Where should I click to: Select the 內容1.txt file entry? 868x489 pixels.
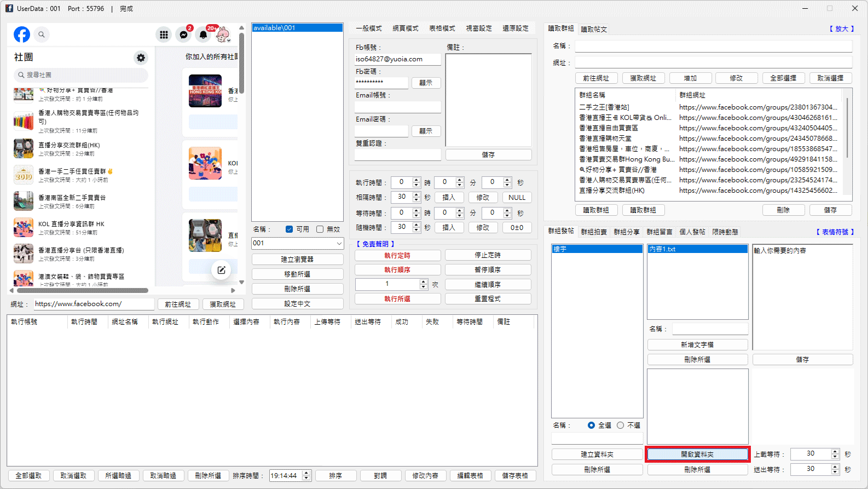click(x=697, y=249)
